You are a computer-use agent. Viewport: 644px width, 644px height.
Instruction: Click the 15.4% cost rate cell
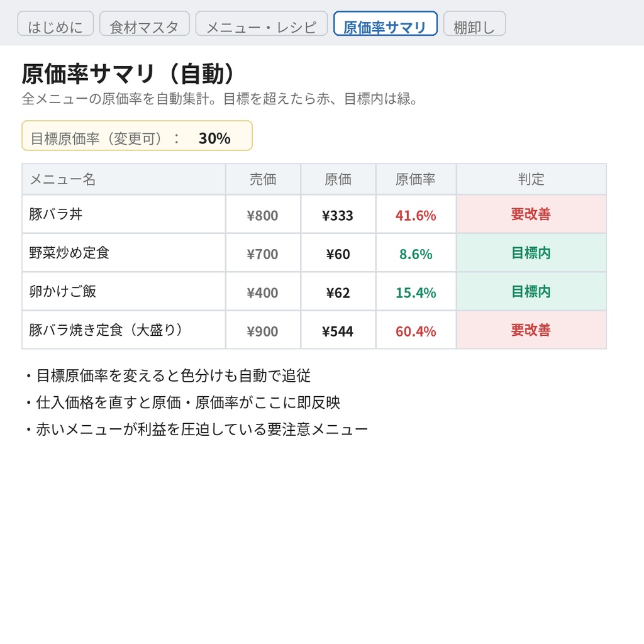[x=416, y=292]
